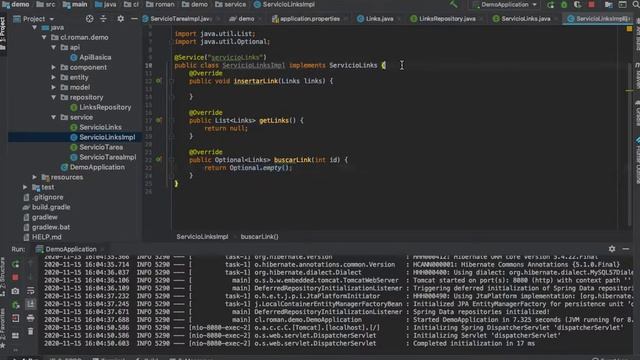The width and height of the screenshot is (640, 360).
Task: Rerun DemoApplication from the top toolbar
Action: coord(551,4)
